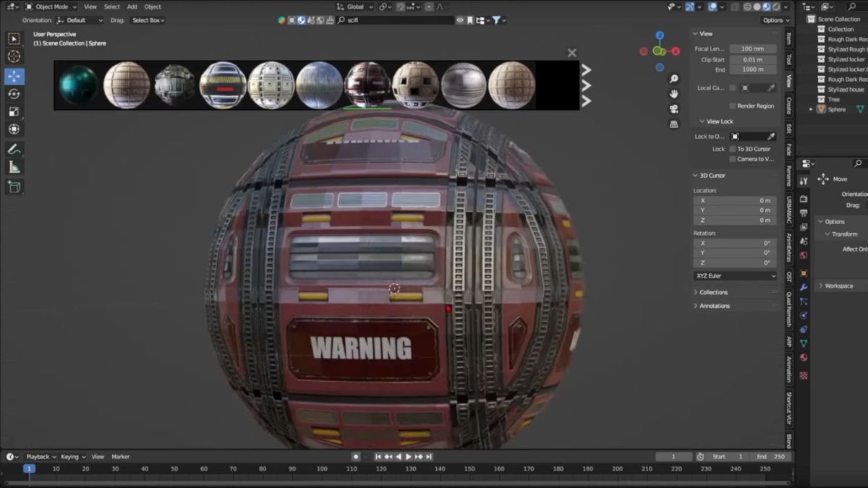
Task: Click the play animation button
Action: [x=409, y=457]
